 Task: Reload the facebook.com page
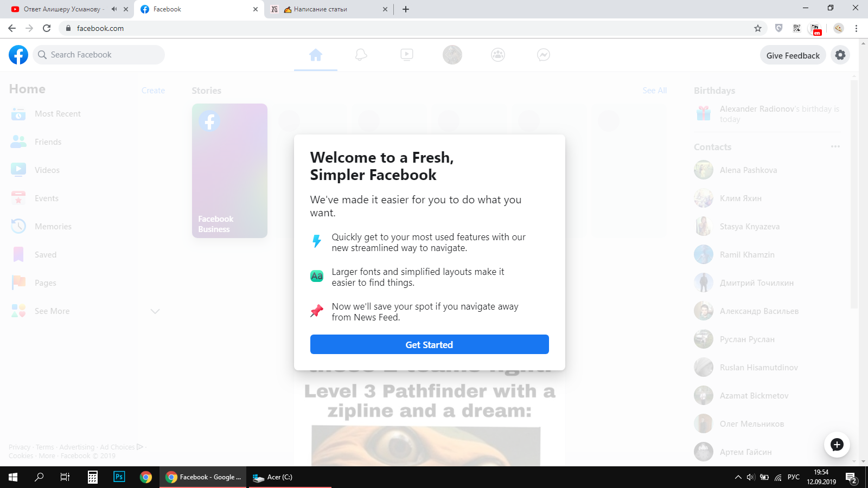[x=47, y=28]
